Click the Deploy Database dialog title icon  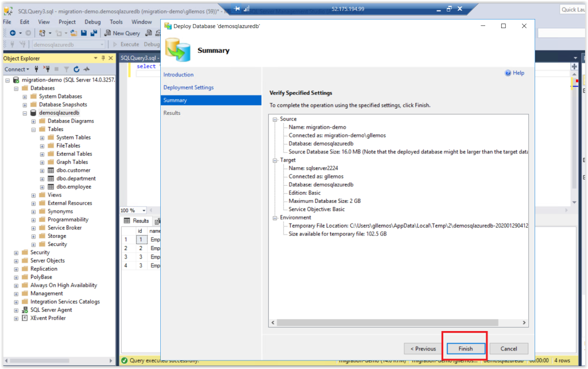[x=168, y=26]
